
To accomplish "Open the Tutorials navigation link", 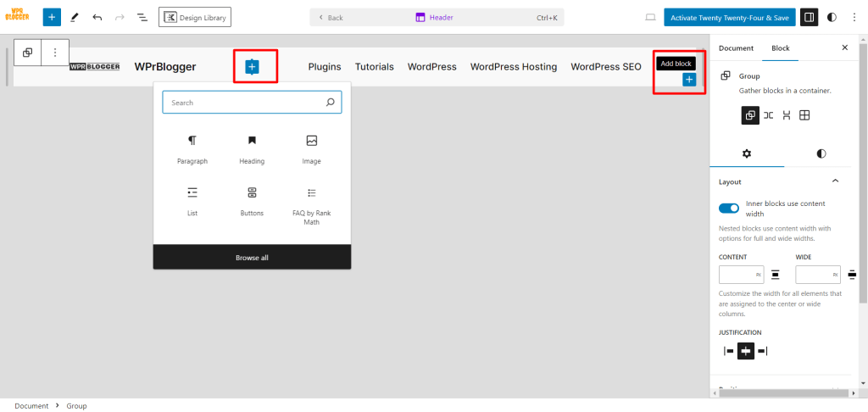I will pyautogui.click(x=374, y=67).
